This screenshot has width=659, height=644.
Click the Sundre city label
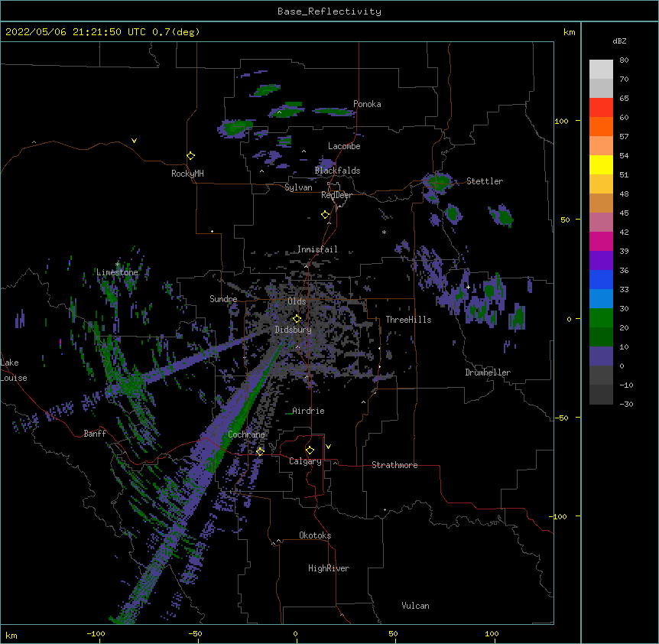click(223, 299)
